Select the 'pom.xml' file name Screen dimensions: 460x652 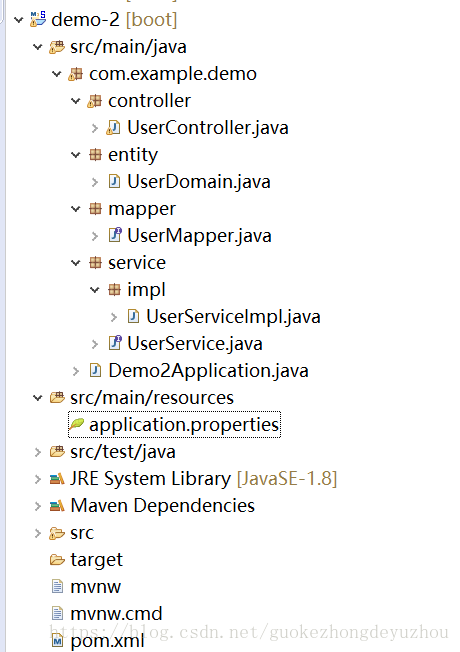pyautogui.click(x=107, y=641)
